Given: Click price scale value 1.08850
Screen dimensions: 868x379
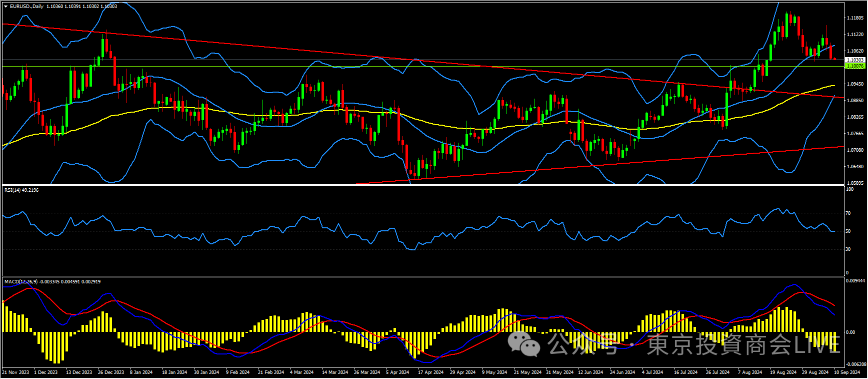Looking at the screenshot, I should (x=855, y=101).
